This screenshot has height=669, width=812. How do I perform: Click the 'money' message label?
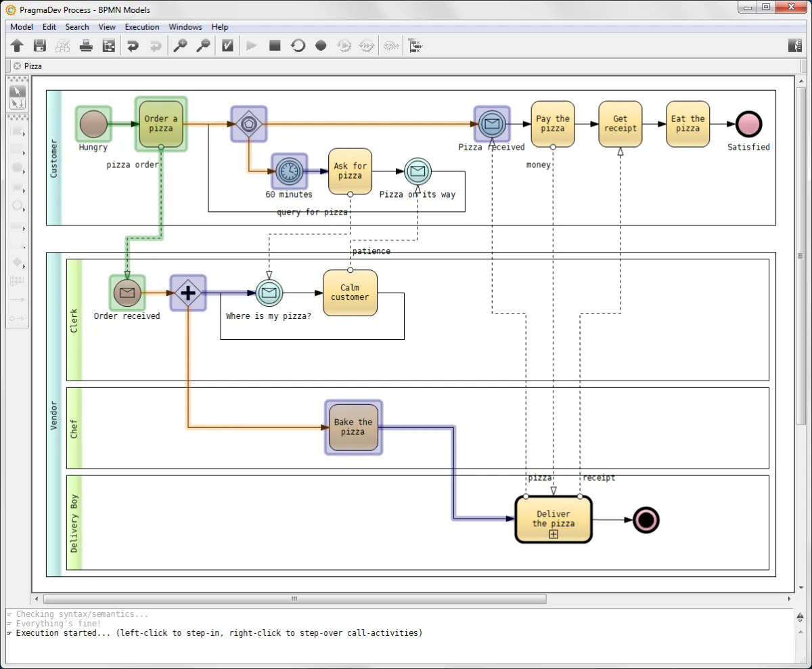coord(539,165)
